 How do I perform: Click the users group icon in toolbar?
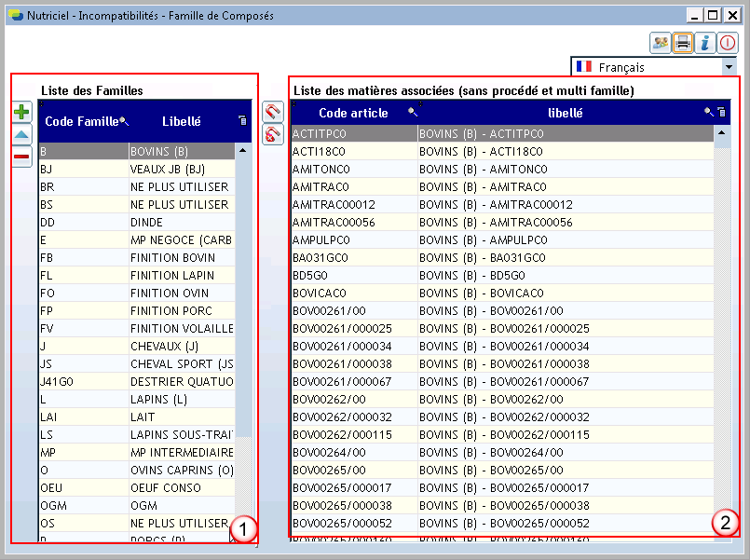(x=660, y=43)
